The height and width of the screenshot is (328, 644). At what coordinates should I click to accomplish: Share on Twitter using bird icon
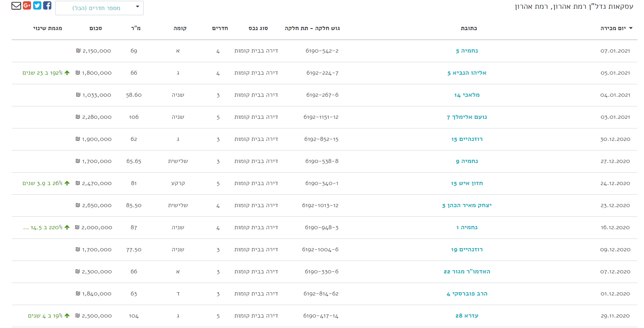pyautogui.click(x=37, y=5)
